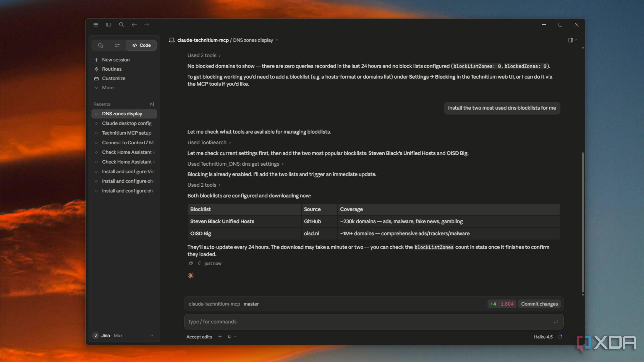Screen dimensions: 644x362
Task: Click the send arrow icon in the input
Action: pyautogui.click(x=555, y=322)
